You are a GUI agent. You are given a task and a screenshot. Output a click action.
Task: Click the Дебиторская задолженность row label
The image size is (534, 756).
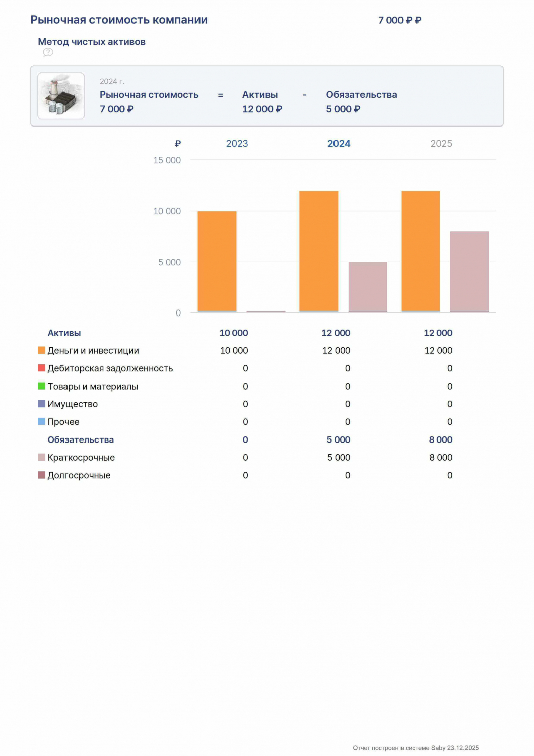click(110, 368)
